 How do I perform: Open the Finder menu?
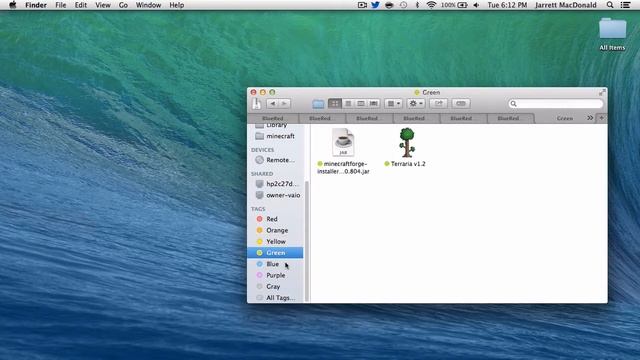click(x=36, y=5)
